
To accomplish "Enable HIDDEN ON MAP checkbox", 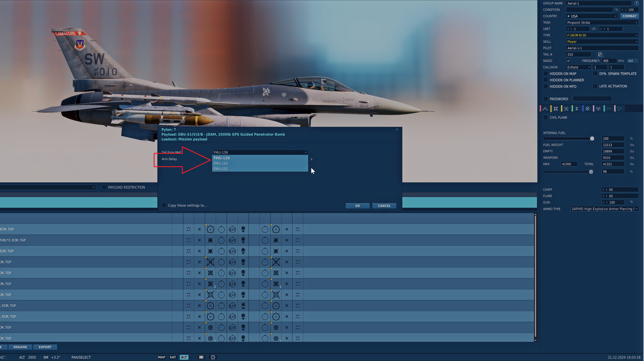I will (x=546, y=73).
